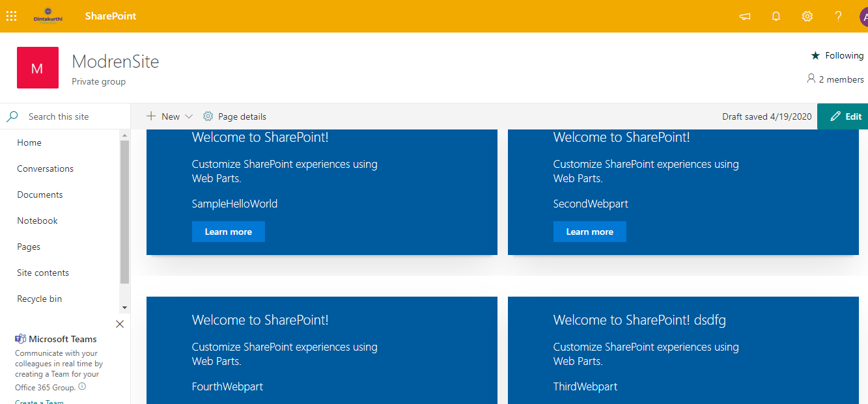Click the search magnifier icon
868x404 pixels.
(x=12, y=116)
